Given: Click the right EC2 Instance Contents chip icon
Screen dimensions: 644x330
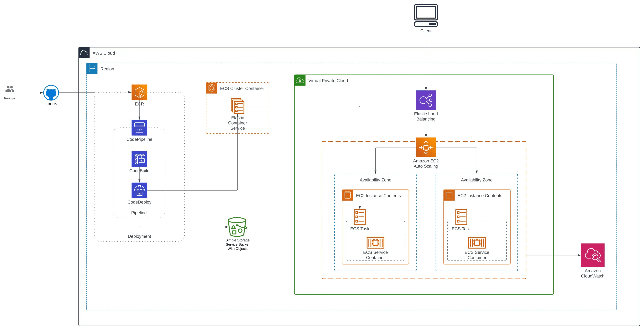Looking at the screenshot, I should click(x=449, y=195).
